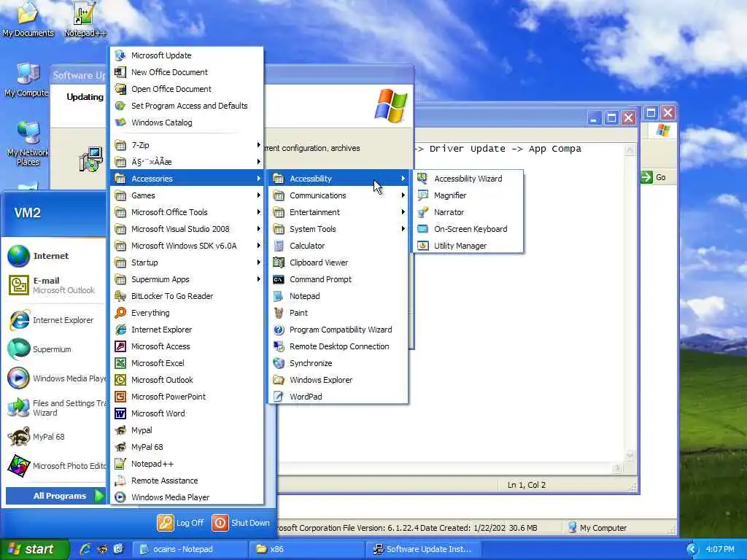Expand the Startup submenu
Viewport: 747px width, 560px height.
point(187,262)
